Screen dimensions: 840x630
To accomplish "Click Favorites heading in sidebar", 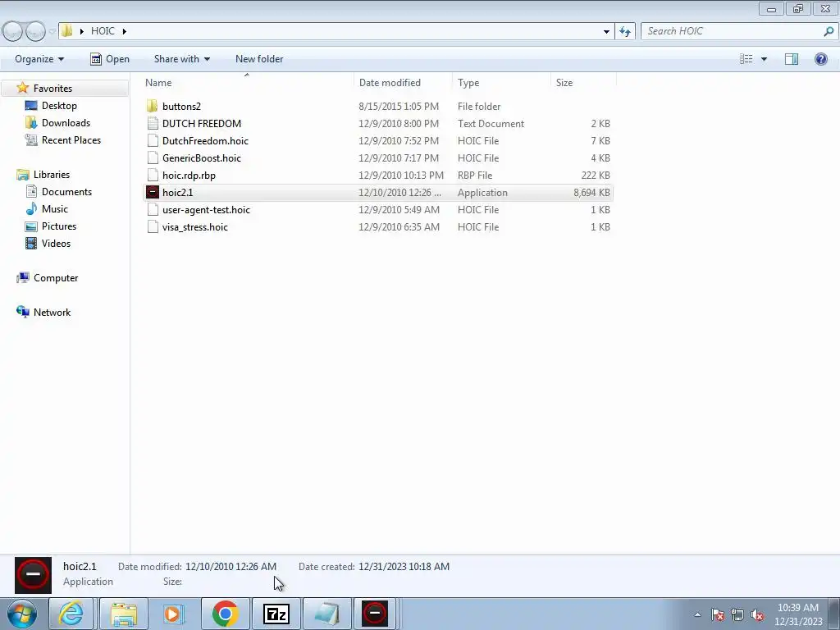I will (x=52, y=89).
